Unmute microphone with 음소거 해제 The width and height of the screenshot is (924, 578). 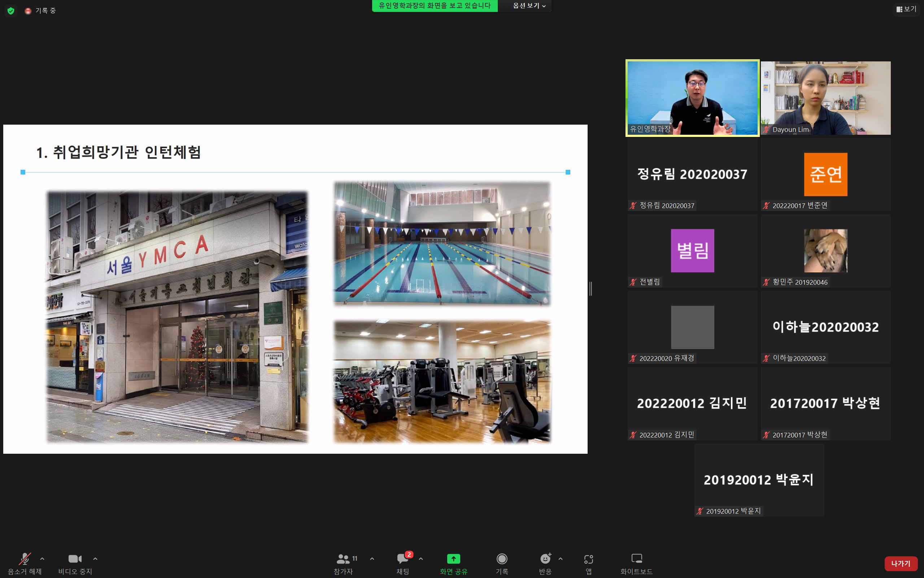(25, 564)
